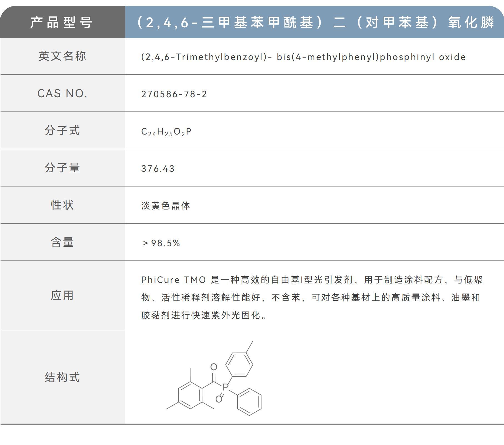Click the blue product title (2,4,6-三甲基苯甲酰基)二（对甲苯基）氧化膦
The width and height of the screenshot is (504, 445).
314,24
